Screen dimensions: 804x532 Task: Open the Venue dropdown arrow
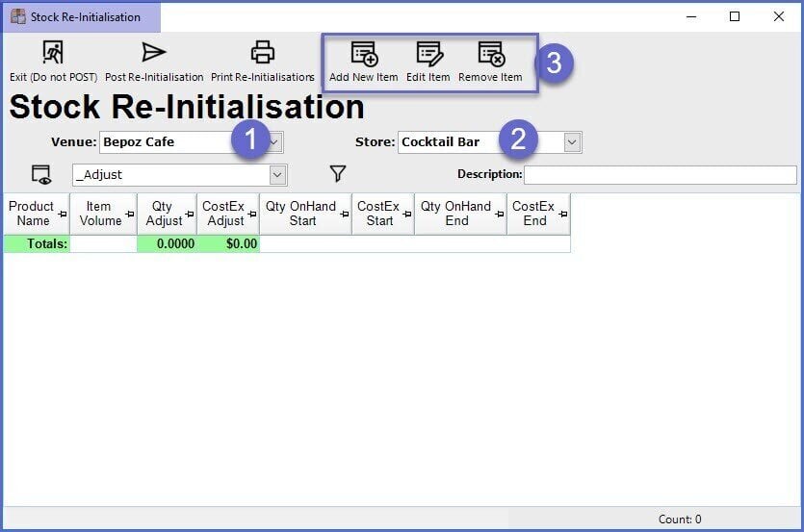point(273,142)
